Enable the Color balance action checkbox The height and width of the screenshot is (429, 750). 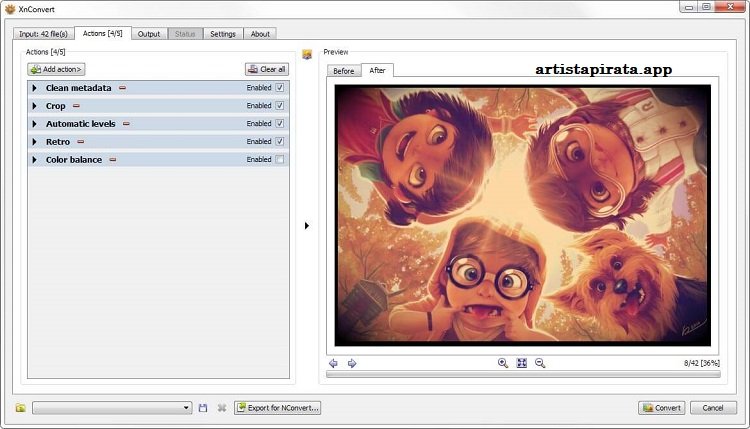[280, 159]
